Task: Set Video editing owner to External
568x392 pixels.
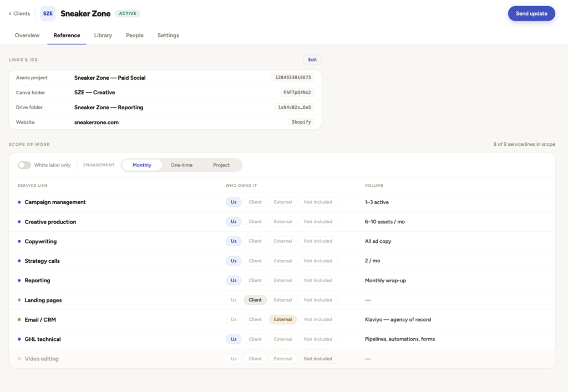Action: [x=282, y=359]
